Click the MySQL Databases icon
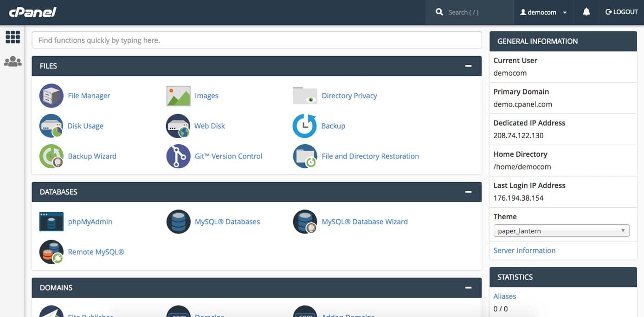 [178, 222]
